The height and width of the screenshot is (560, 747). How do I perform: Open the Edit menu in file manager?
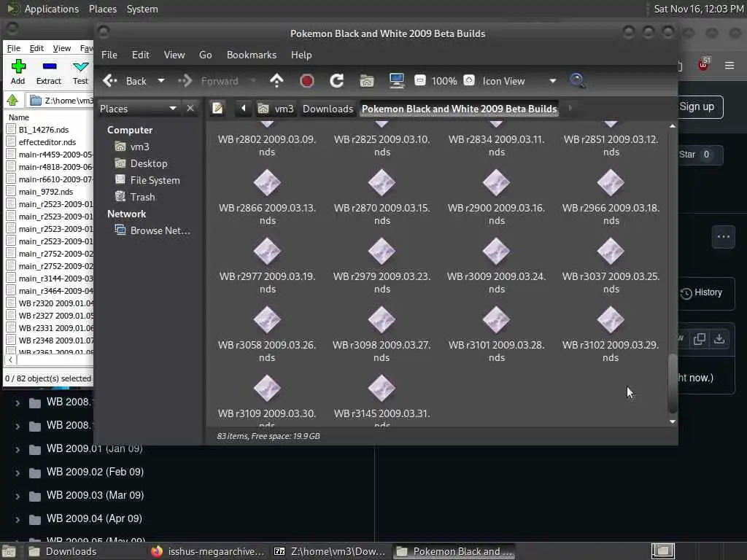[x=141, y=55]
